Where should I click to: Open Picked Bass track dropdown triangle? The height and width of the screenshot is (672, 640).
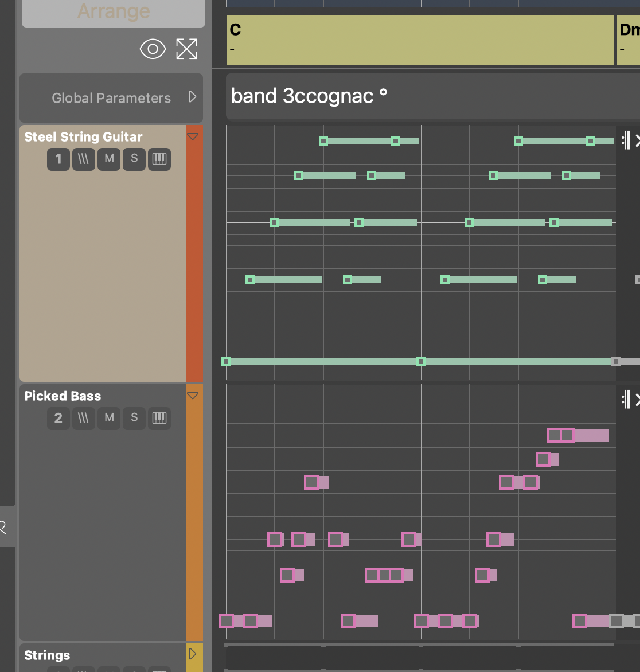point(193,396)
